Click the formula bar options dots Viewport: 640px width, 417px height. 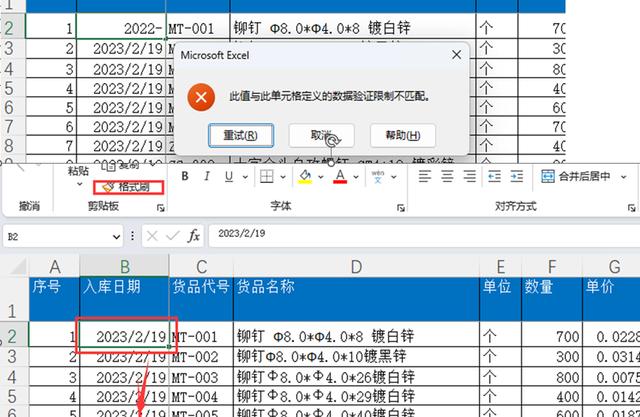[x=132, y=236]
